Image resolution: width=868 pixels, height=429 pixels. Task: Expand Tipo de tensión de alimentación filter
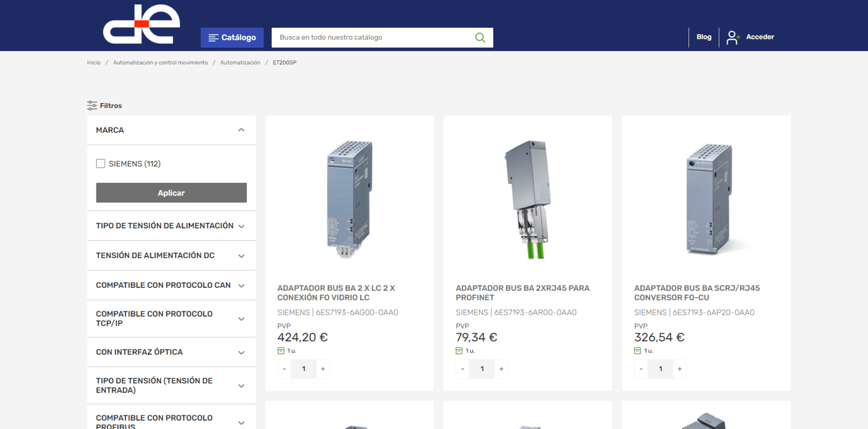[x=241, y=226]
